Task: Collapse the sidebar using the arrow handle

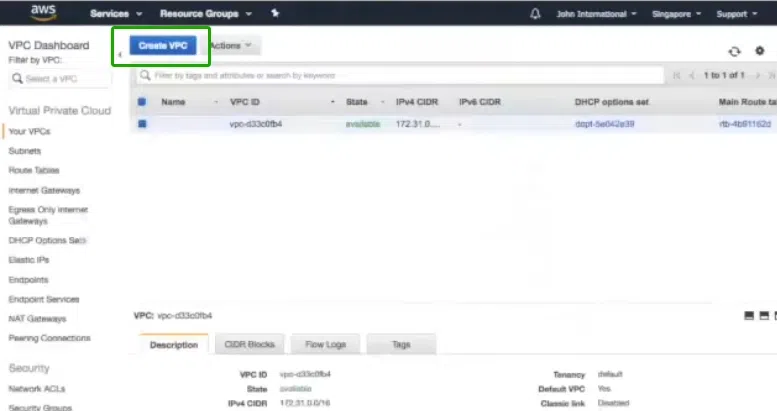Action: coord(119,54)
